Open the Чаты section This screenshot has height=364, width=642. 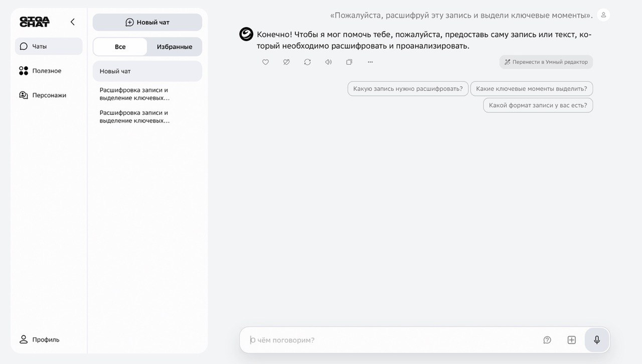(49, 47)
